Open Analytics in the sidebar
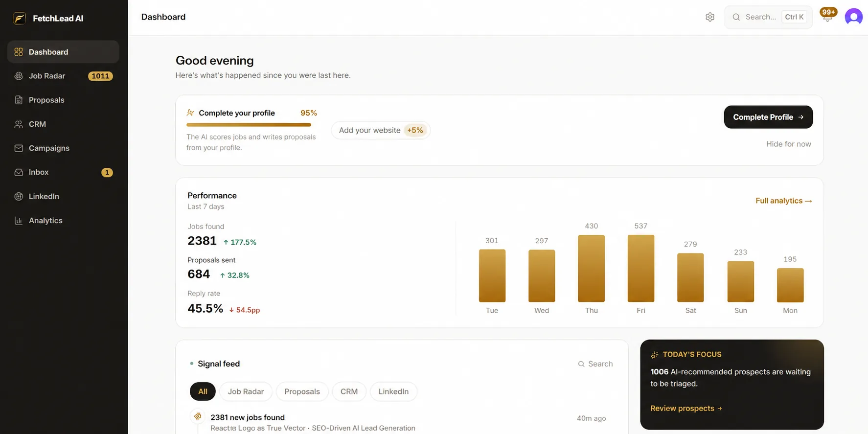 pos(63,221)
